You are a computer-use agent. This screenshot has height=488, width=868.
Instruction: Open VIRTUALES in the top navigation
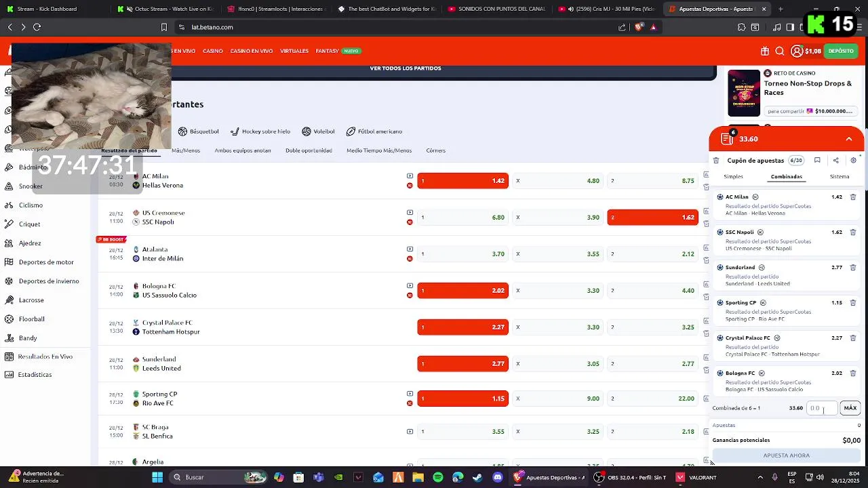294,51
